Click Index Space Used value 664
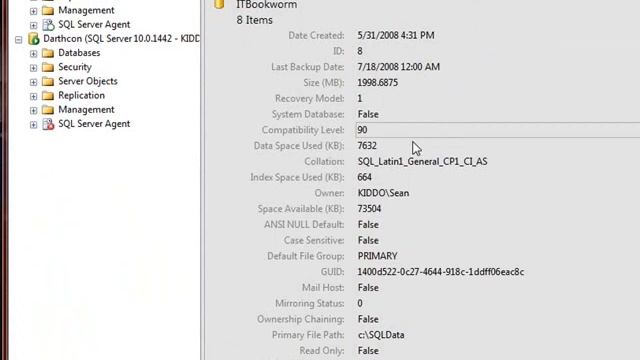The width and height of the screenshot is (640, 360). coord(364,177)
